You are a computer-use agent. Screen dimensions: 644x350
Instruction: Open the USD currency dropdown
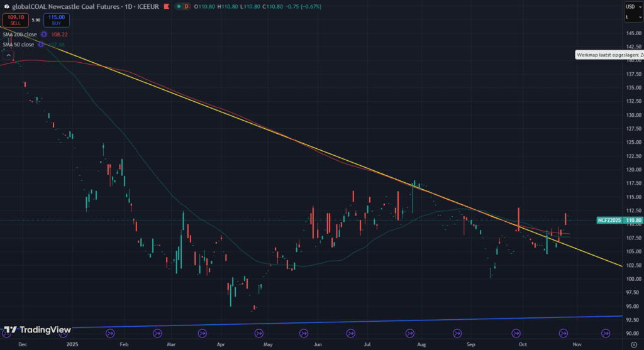(x=631, y=6)
